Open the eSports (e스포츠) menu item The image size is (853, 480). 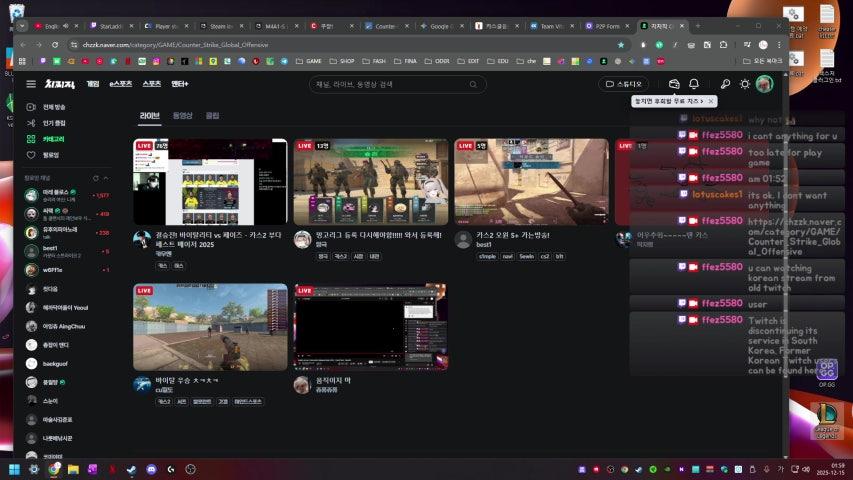click(x=121, y=84)
